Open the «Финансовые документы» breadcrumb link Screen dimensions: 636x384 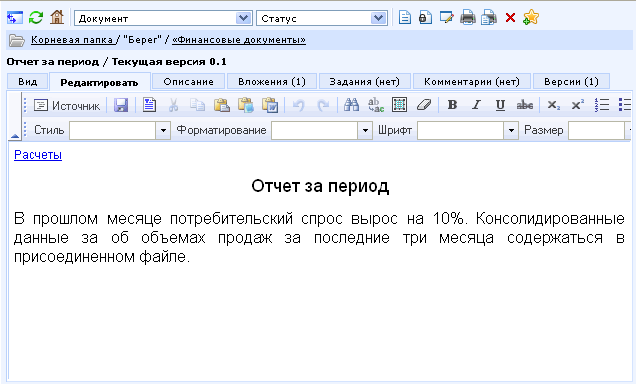238,40
